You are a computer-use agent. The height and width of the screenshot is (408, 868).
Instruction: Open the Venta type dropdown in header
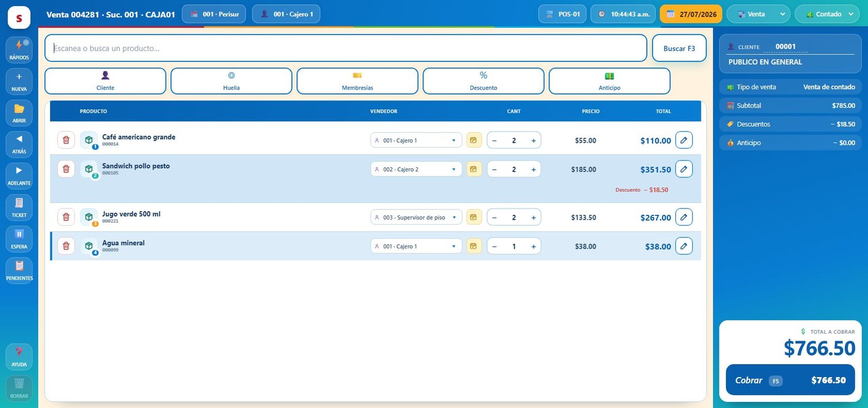(758, 14)
